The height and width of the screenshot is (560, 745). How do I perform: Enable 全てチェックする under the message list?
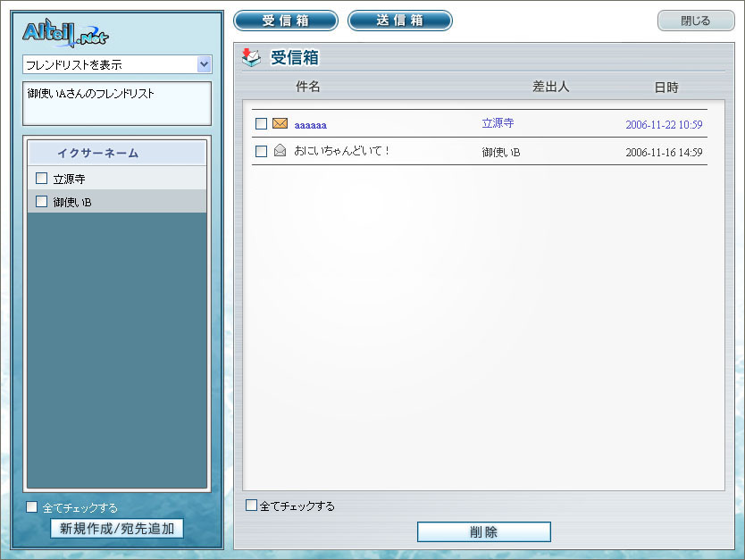coord(251,506)
